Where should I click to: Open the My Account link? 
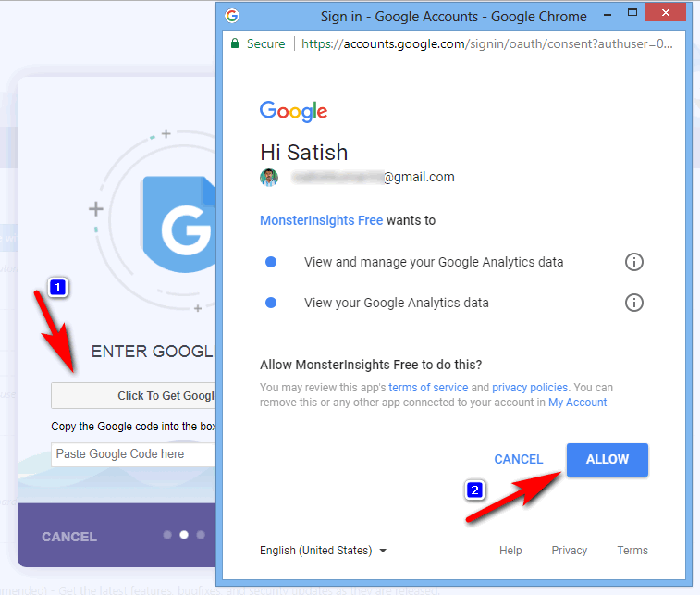pos(577,403)
